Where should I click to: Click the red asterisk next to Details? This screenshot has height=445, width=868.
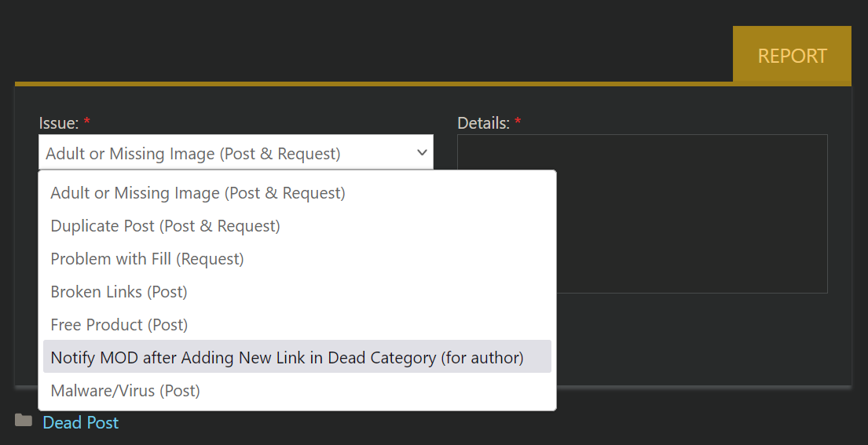518,121
